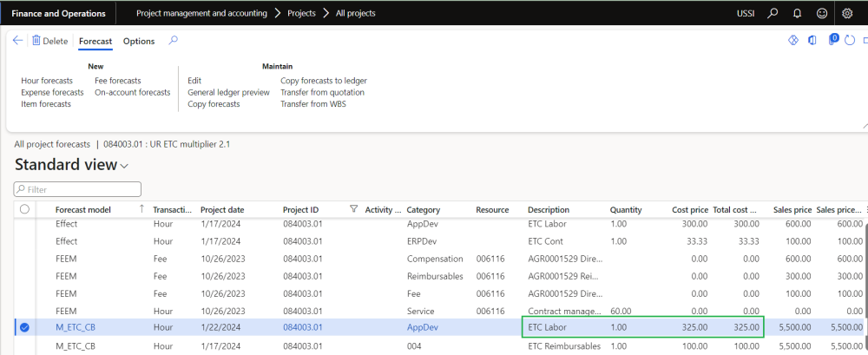
Task: Click Copy forecasts to ledger
Action: pos(324,81)
